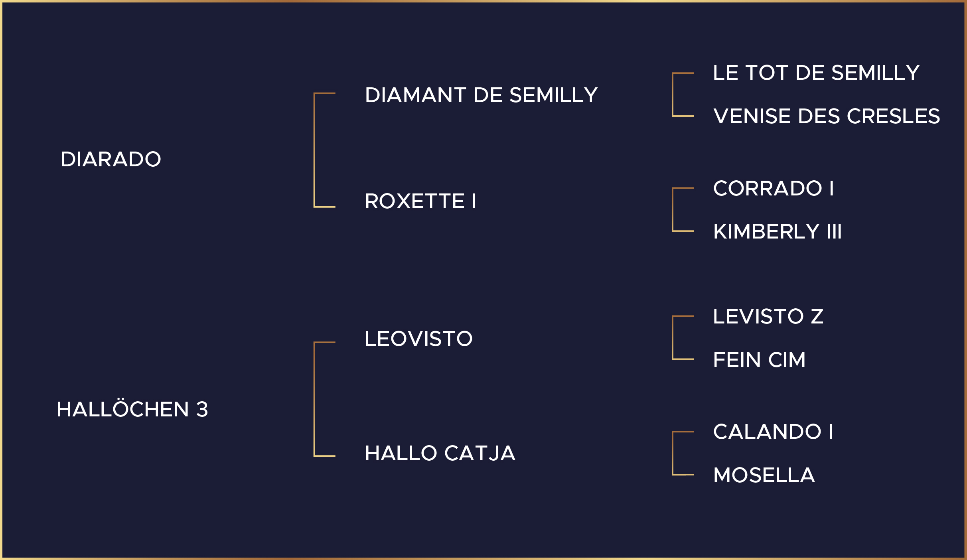Click the DIARADO sire name
The image size is (967, 560).
pos(111,159)
